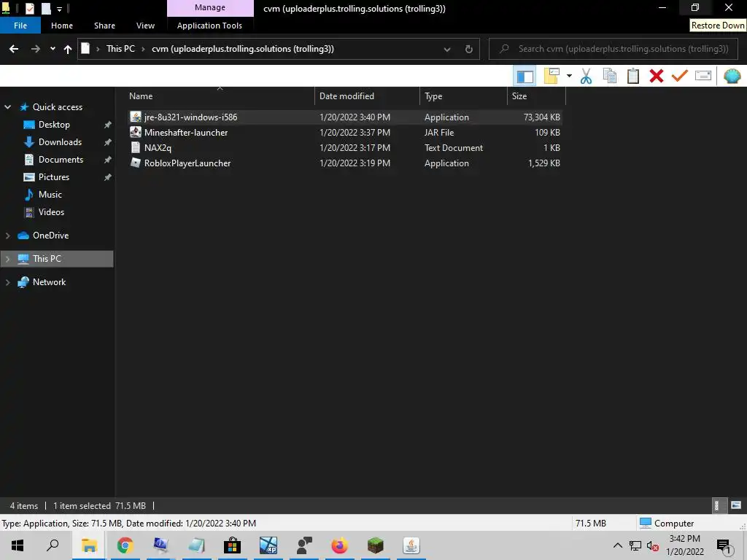Click the Mineshafter-launcher file icon
The width and height of the screenshot is (747, 560).
coord(136,133)
